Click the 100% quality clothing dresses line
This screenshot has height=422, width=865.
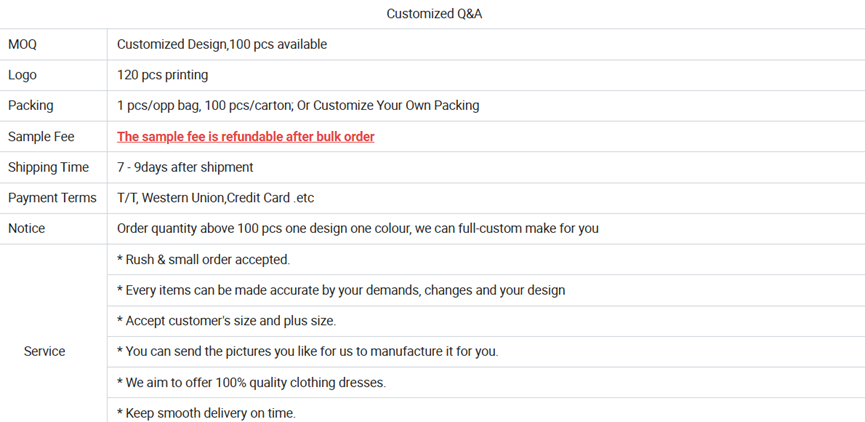point(251,382)
